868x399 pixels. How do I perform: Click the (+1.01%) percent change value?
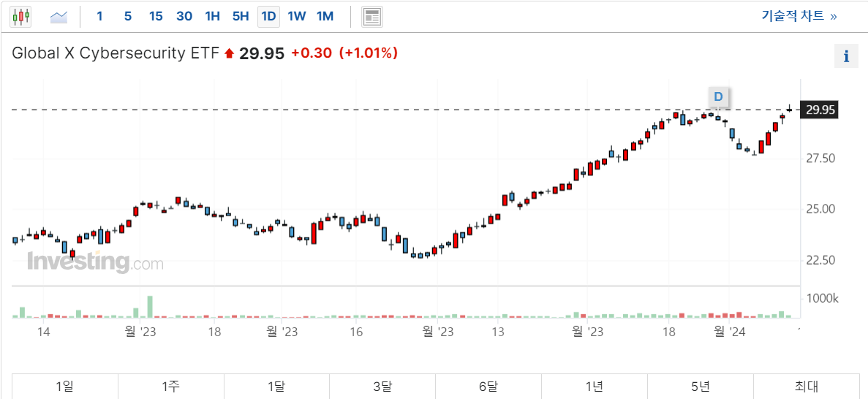pyautogui.click(x=369, y=53)
